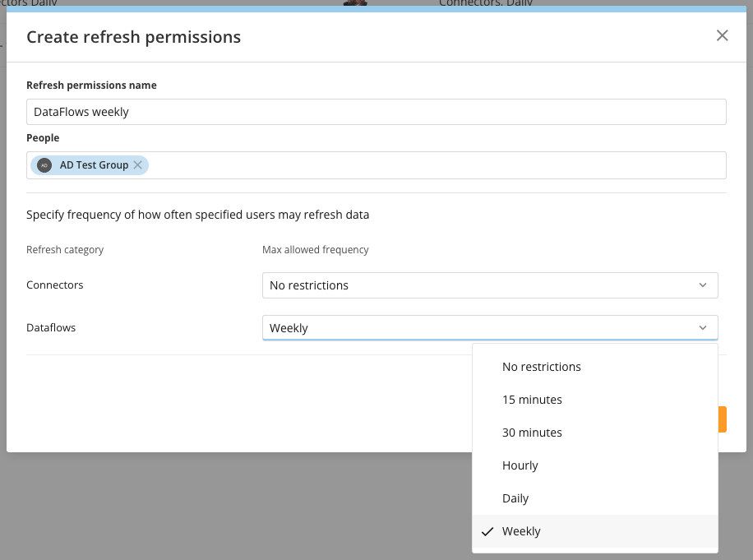Screen dimensions: 753x560
Task: Edit the Refresh permissions name field
Action: [x=376, y=112]
